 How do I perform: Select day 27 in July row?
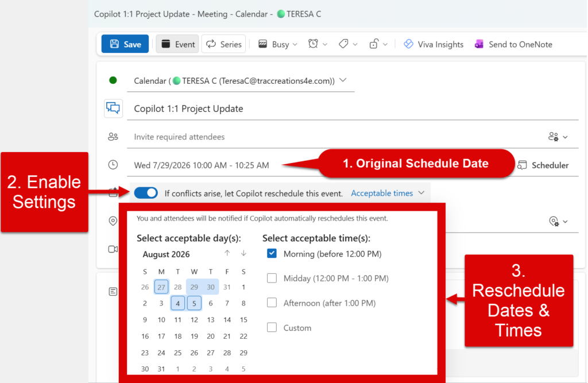pyautogui.click(x=161, y=287)
